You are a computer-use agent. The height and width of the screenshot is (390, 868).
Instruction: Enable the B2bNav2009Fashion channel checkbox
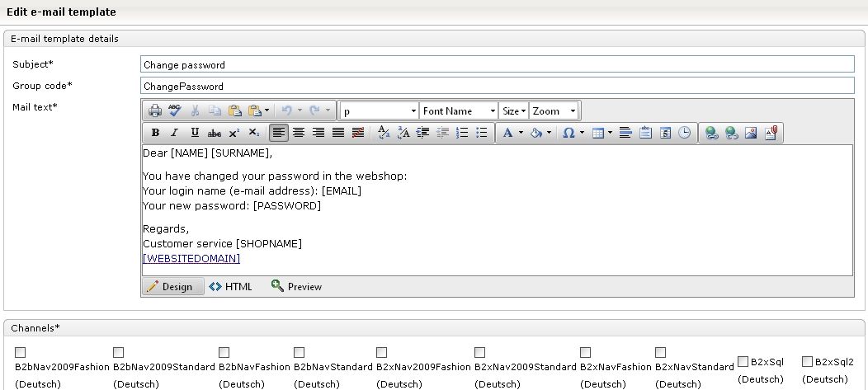(20, 352)
